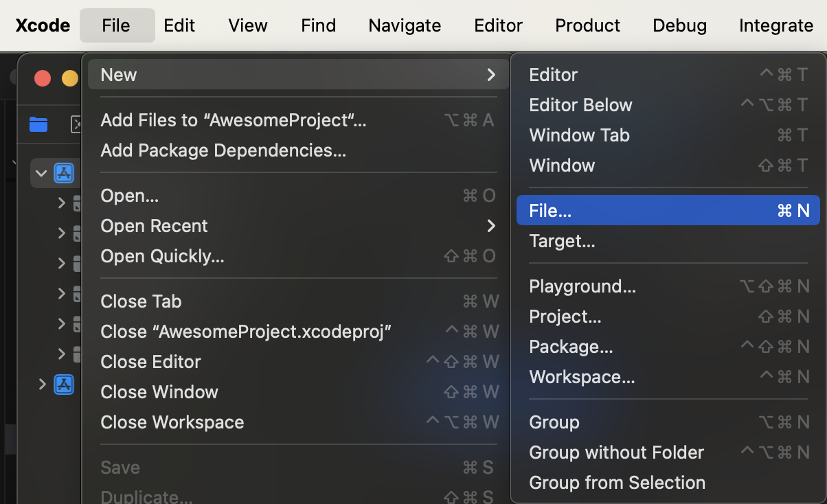This screenshot has height=504, width=827.
Task: Open the Project navigator folder icon
Action: [38, 124]
